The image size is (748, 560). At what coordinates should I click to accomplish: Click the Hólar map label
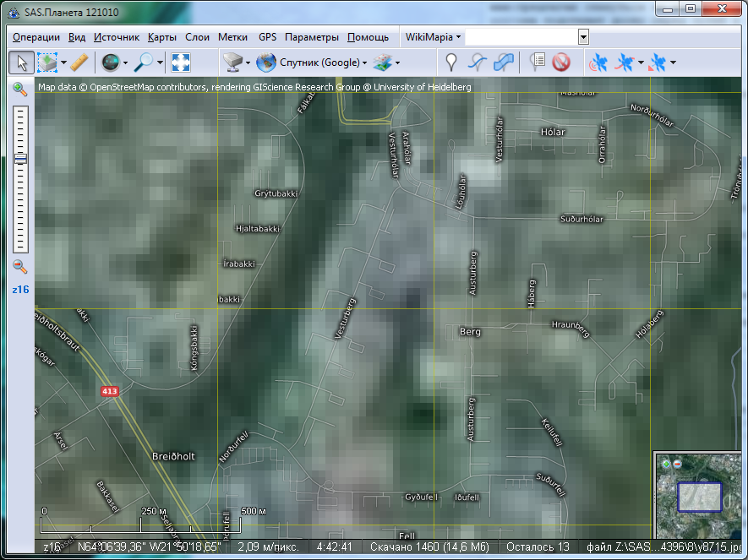[x=553, y=132]
